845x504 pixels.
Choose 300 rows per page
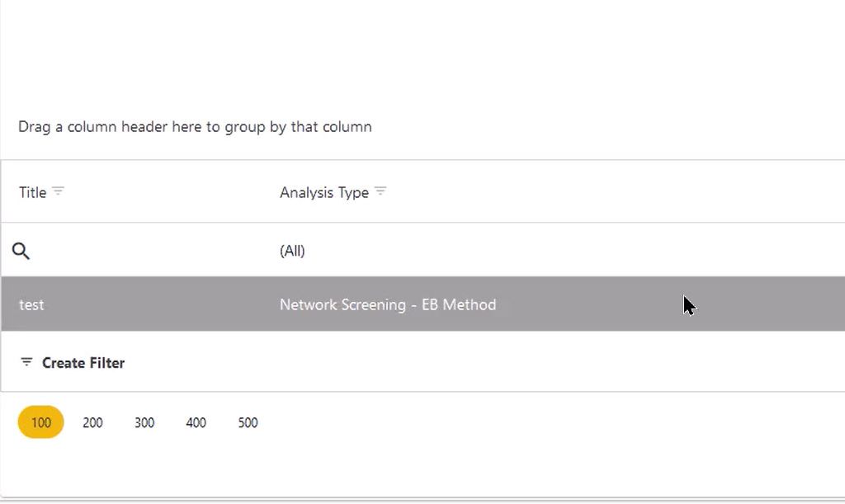pos(144,422)
